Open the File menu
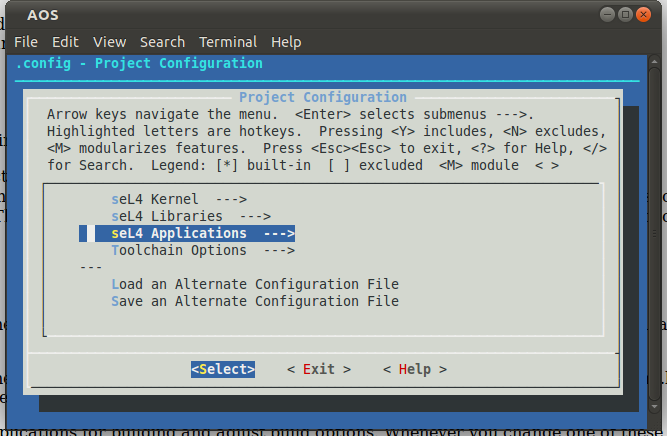 click(x=26, y=42)
